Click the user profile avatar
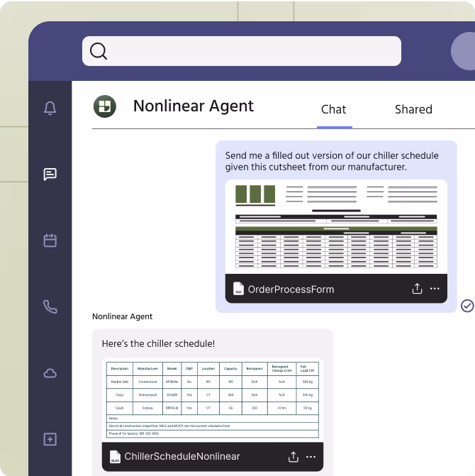This screenshot has width=475, height=476. point(464,51)
